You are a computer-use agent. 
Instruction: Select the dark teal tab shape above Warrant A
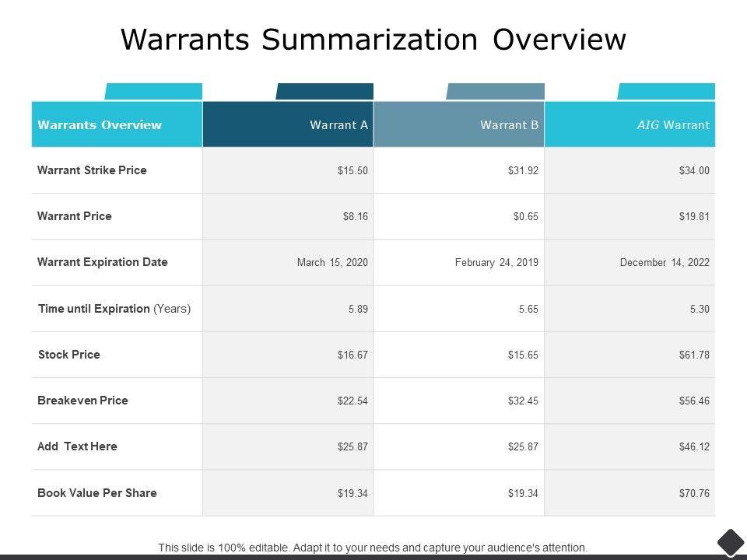[x=324, y=92]
